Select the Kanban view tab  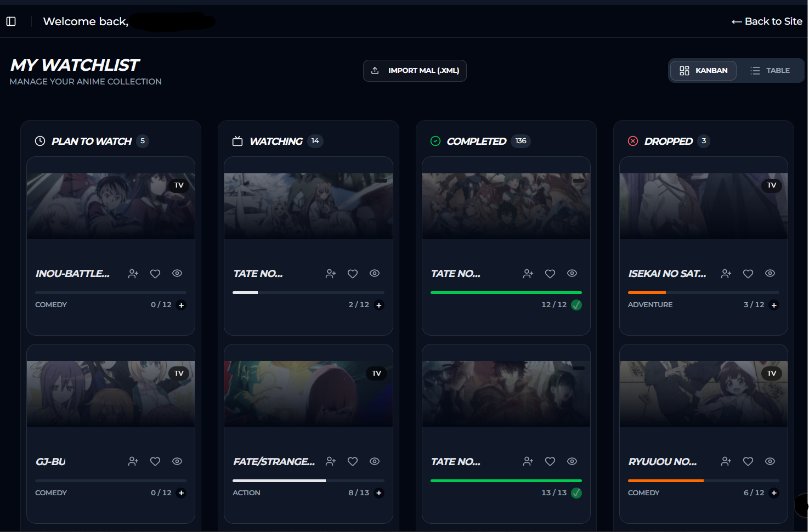tap(703, 71)
